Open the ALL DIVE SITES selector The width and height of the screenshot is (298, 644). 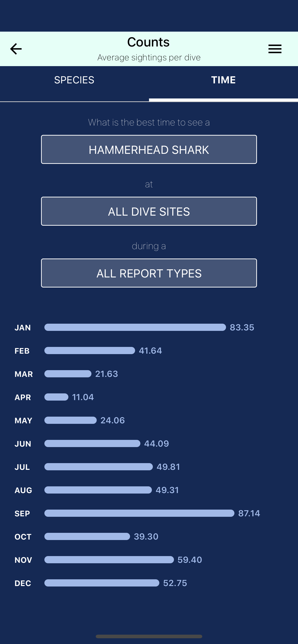[149, 211]
